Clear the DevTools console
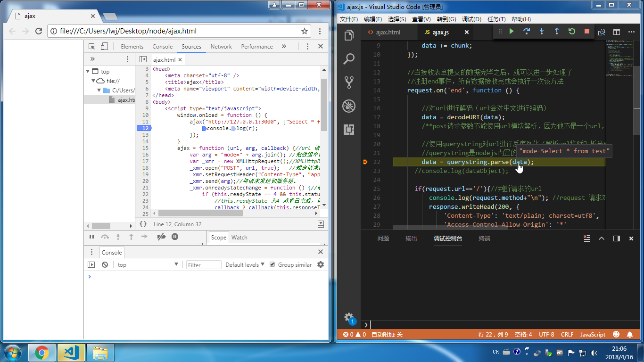The image size is (644, 362). pos(105,264)
